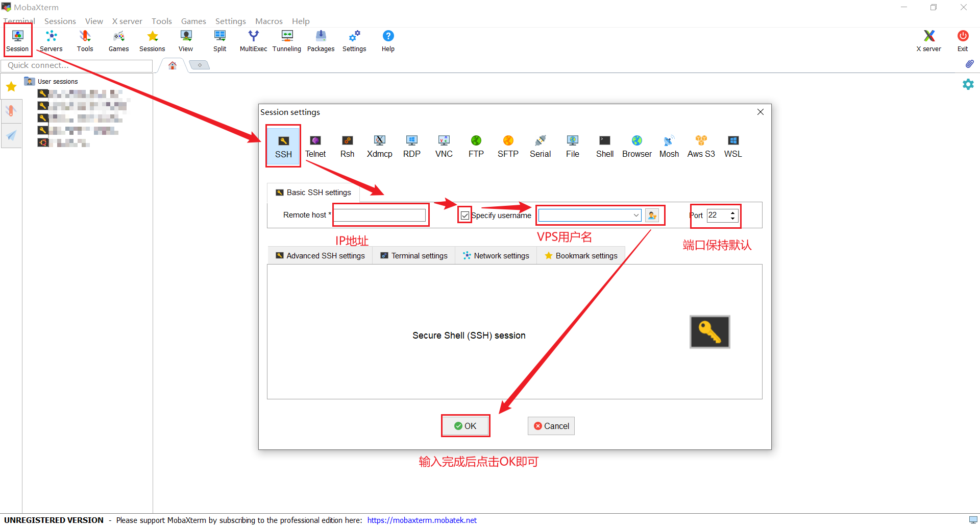Open the mobaxterm.mobatek.net link
Image resolution: width=980 pixels, height=526 pixels.
point(422,520)
